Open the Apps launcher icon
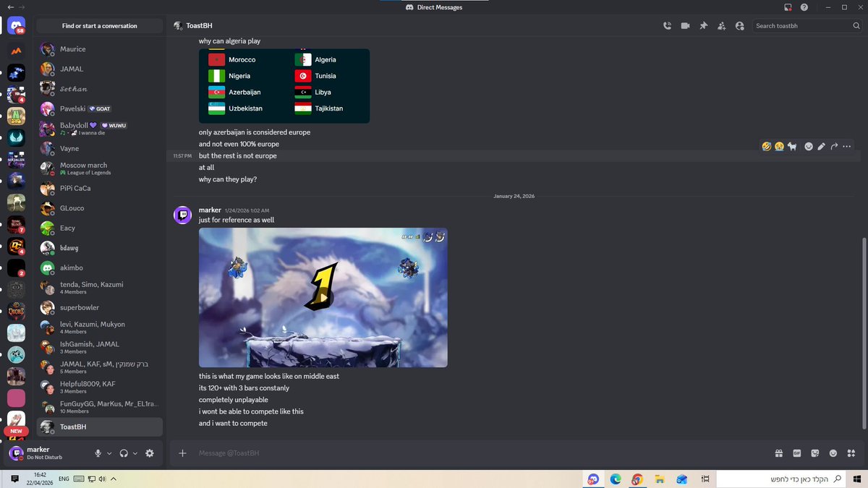The image size is (868, 488). click(851, 453)
